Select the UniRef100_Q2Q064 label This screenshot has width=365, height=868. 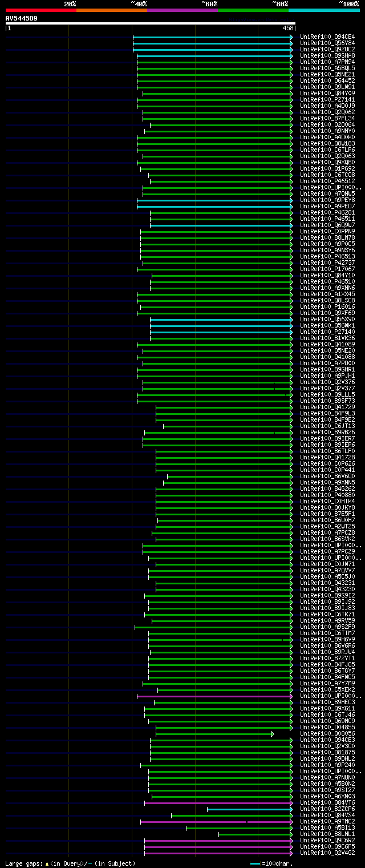click(x=327, y=125)
